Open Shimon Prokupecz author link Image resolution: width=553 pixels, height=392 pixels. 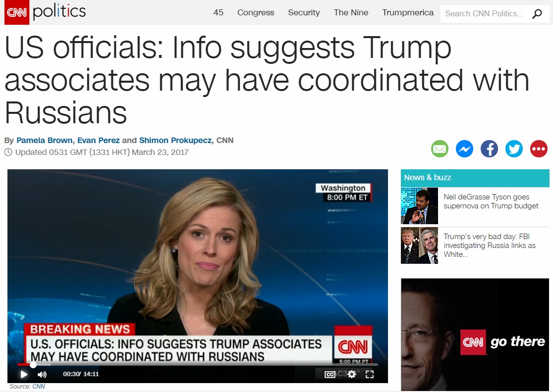pyautogui.click(x=175, y=140)
